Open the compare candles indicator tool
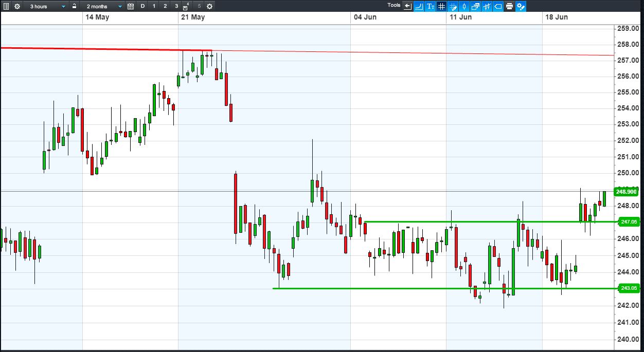Screen dimensions: 644x352 (487, 6)
